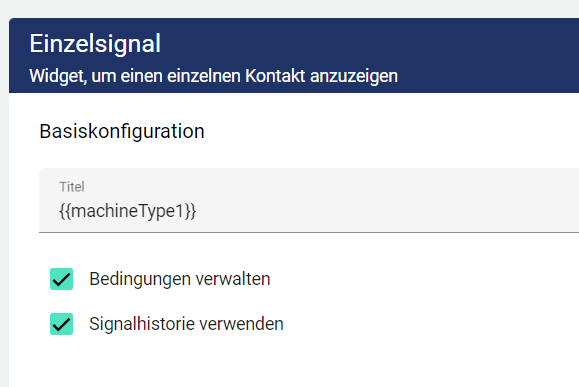The height and width of the screenshot is (387, 579).
Task: Click the underline of the Titel field
Action: coord(309,233)
